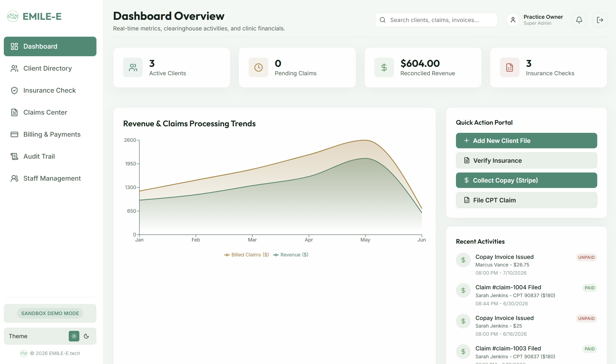Click the Reconciled Revenue dollar icon

point(384,67)
